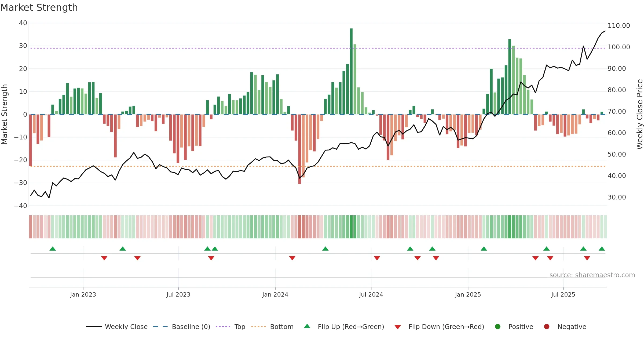Toggle the Bottom dotted-line legend entry
644x362 pixels.
(272, 327)
